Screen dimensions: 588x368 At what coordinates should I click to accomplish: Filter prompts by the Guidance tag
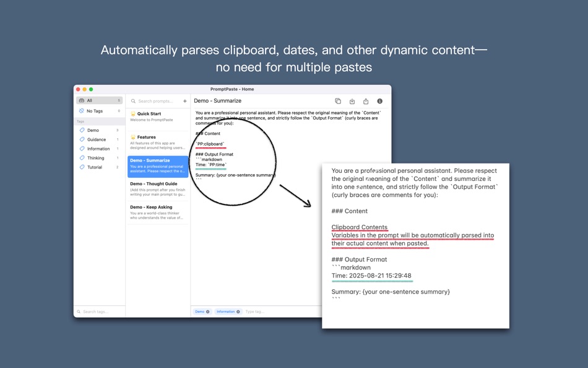(100, 139)
